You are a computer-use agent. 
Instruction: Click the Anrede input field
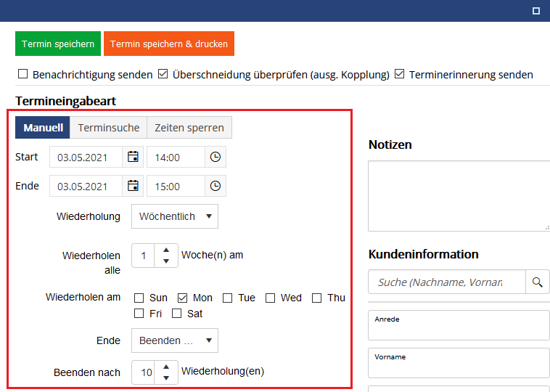[x=459, y=325]
